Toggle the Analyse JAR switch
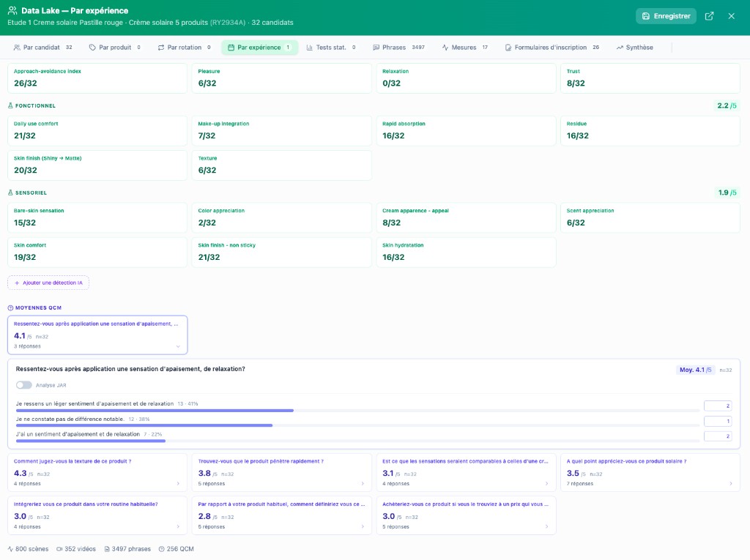Screen dimensions: 750x560 [x=24, y=385]
